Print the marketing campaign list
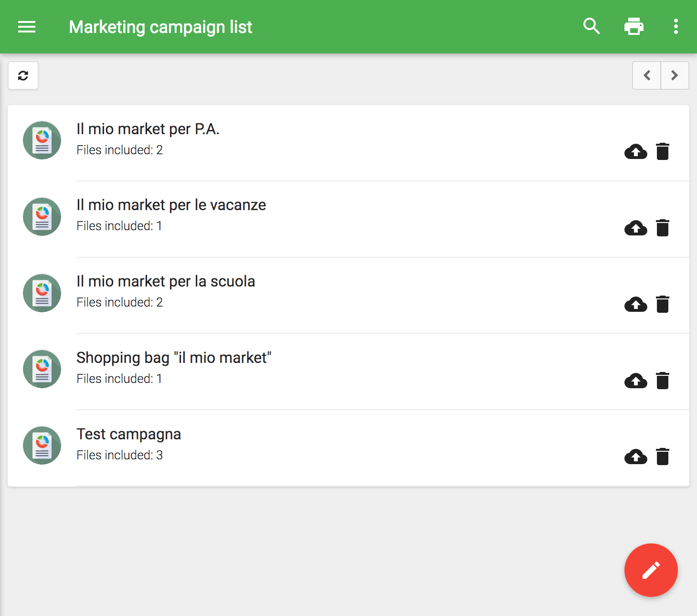The height and width of the screenshot is (616, 697). [x=634, y=26]
